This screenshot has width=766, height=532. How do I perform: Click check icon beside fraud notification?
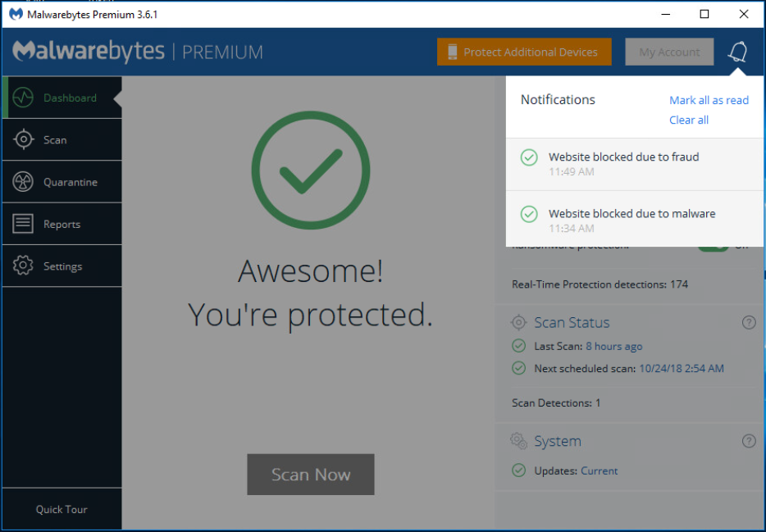point(529,157)
